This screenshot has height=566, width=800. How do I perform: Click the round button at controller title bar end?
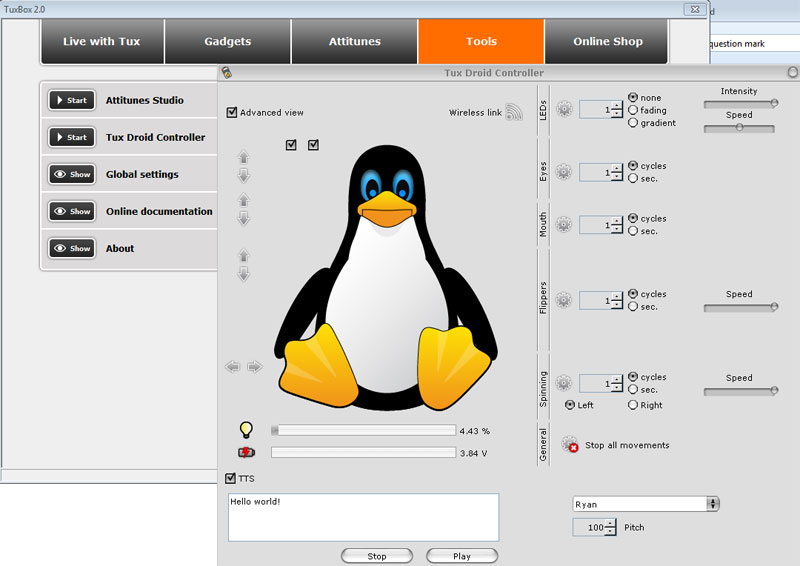[793, 72]
